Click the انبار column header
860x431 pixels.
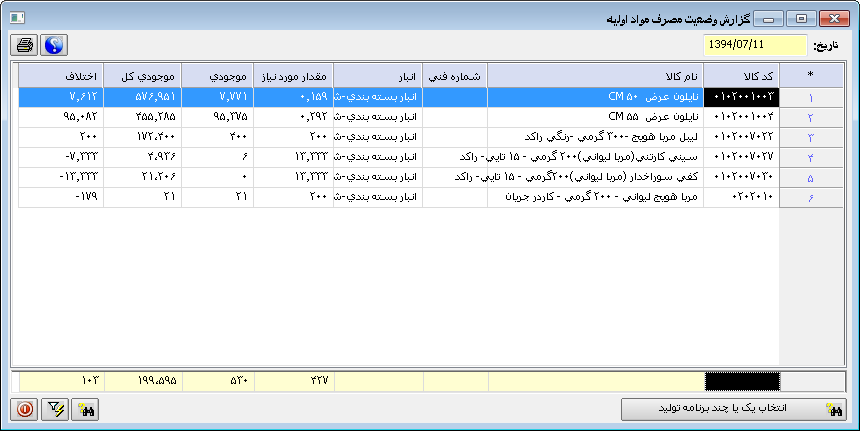(x=377, y=76)
